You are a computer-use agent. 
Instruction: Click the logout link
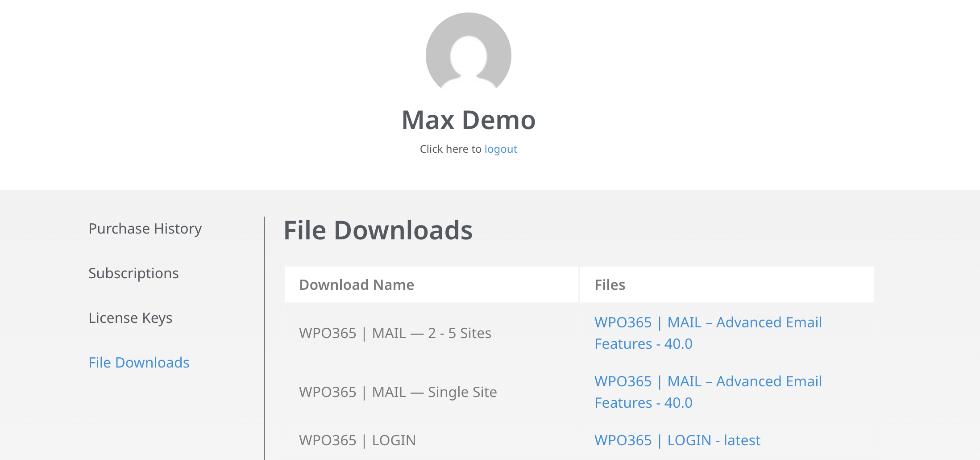pyautogui.click(x=501, y=149)
